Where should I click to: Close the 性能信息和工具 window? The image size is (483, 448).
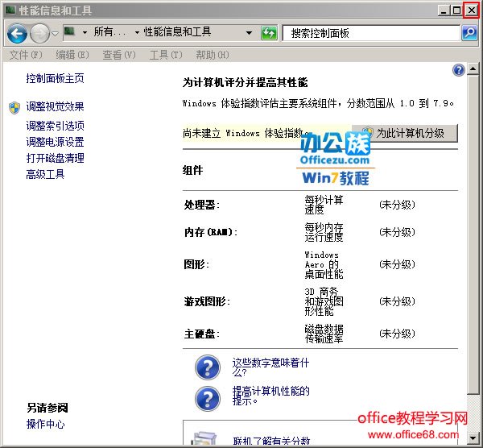point(471,10)
